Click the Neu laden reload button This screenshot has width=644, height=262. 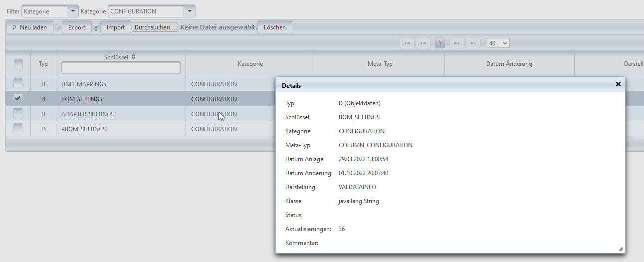[29, 27]
